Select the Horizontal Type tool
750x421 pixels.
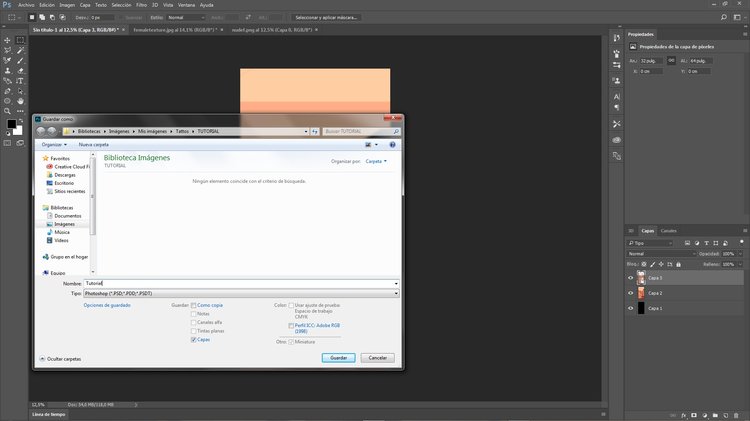pos(20,81)
